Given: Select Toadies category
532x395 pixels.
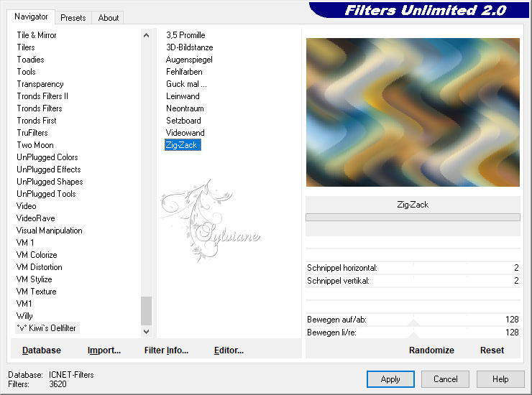Looking at the screenshot, I should point(30,60).
